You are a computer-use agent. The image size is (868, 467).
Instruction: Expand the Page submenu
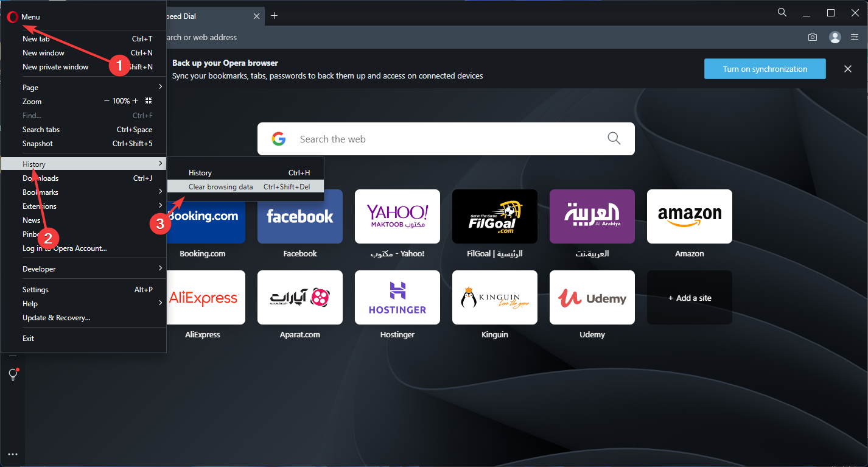(x=83, y=88)
